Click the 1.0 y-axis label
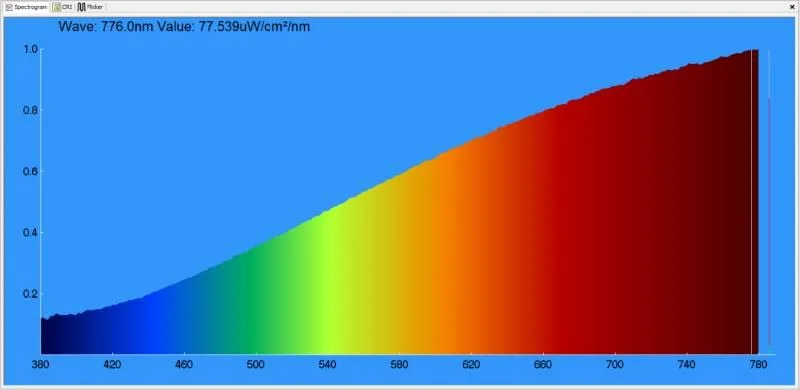This screenshot has width=800, height=390. click(x=30, y=49)
